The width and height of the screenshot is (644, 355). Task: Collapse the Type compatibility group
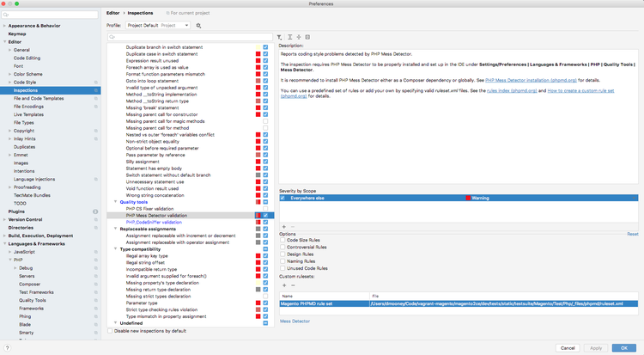[x=115, y=249]
